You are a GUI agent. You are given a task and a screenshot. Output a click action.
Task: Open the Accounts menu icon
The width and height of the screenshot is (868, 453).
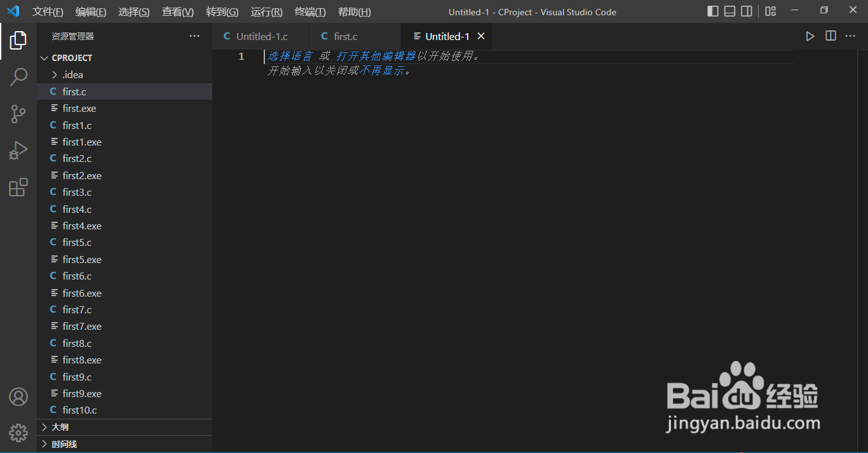pos(18,397)
